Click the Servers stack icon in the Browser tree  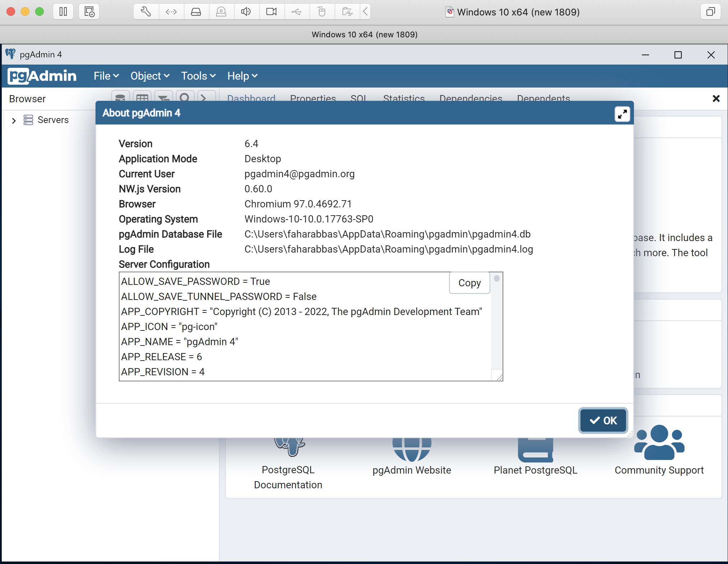coord(28,120)
